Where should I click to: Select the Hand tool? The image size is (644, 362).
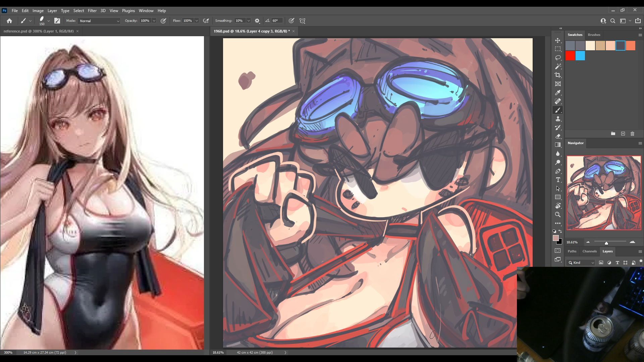point(558,206)
